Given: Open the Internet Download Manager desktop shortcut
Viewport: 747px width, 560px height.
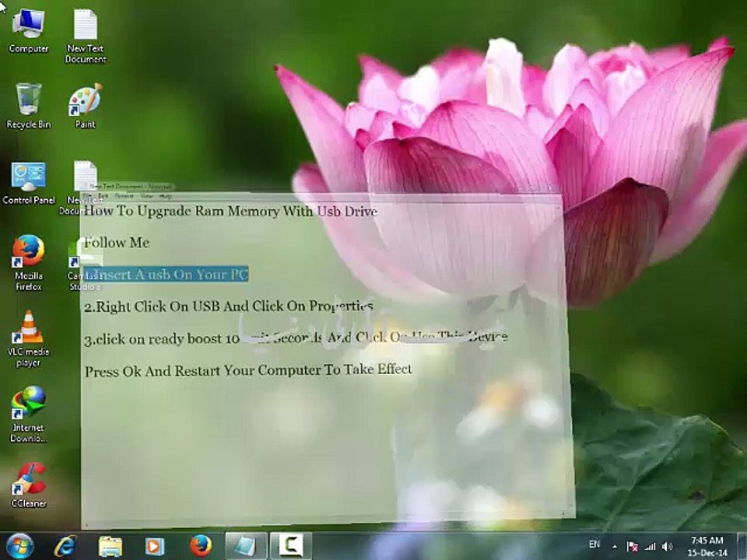Looking at the screenshot, I should tap(28, 415).
